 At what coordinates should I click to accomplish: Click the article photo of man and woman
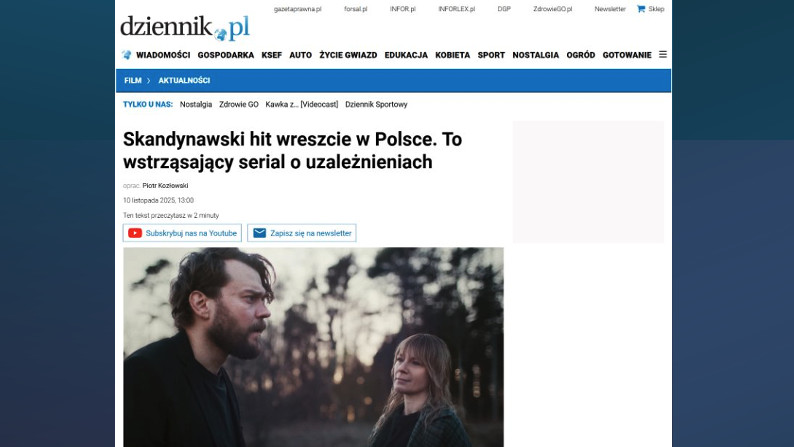point(313,347)
